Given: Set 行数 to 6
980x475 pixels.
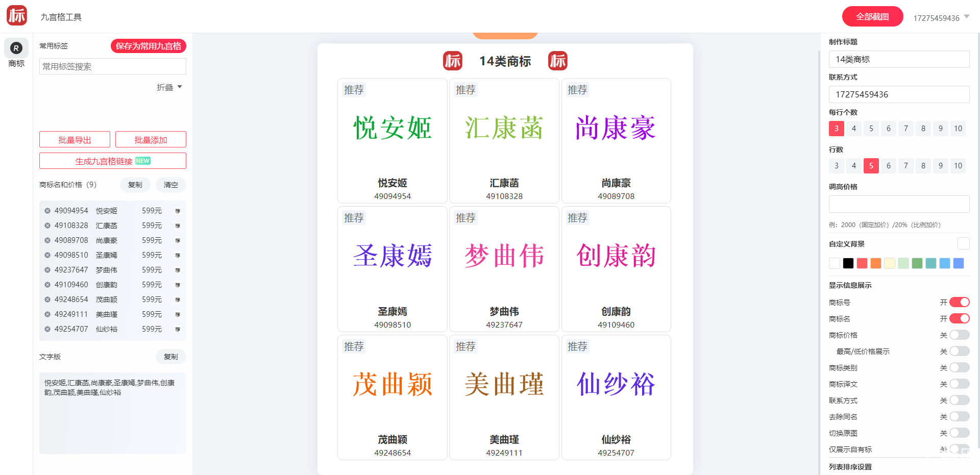Looking at the screenshot, I should 889,166.
